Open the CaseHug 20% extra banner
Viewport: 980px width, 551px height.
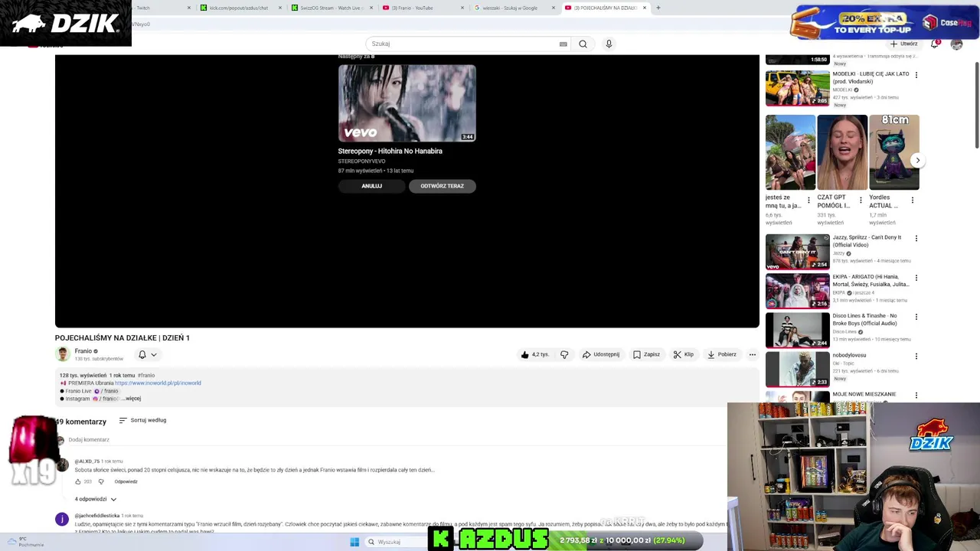tap(884, 22)
